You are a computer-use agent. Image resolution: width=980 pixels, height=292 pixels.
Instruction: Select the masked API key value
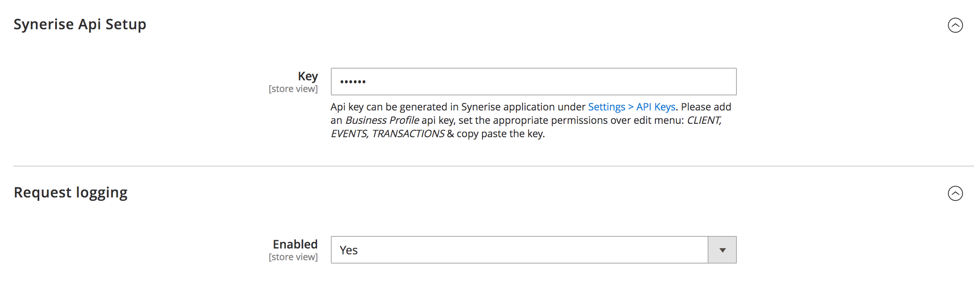click(353, 82)
